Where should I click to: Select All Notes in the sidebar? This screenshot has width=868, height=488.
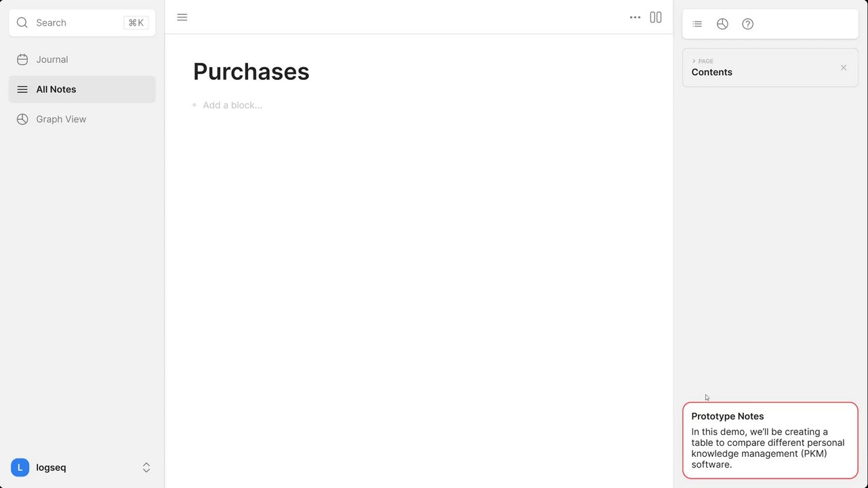point(56,89)
